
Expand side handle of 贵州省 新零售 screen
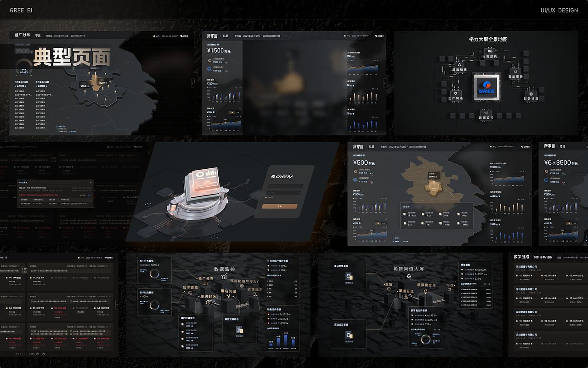point(384,83)
